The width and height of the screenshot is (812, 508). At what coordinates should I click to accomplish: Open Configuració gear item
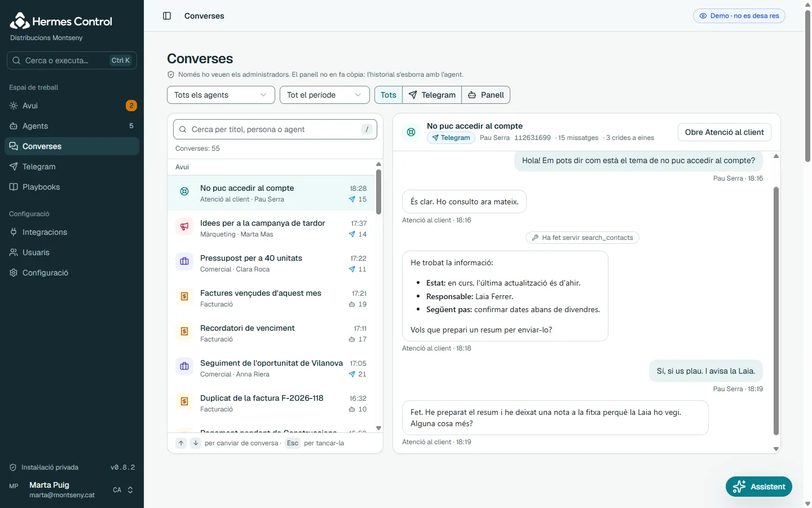click(x=72, y=273)
